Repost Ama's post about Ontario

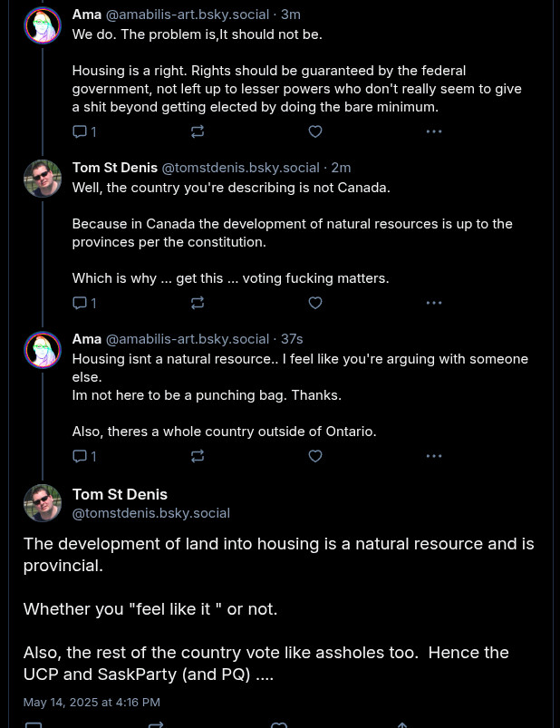198,456
